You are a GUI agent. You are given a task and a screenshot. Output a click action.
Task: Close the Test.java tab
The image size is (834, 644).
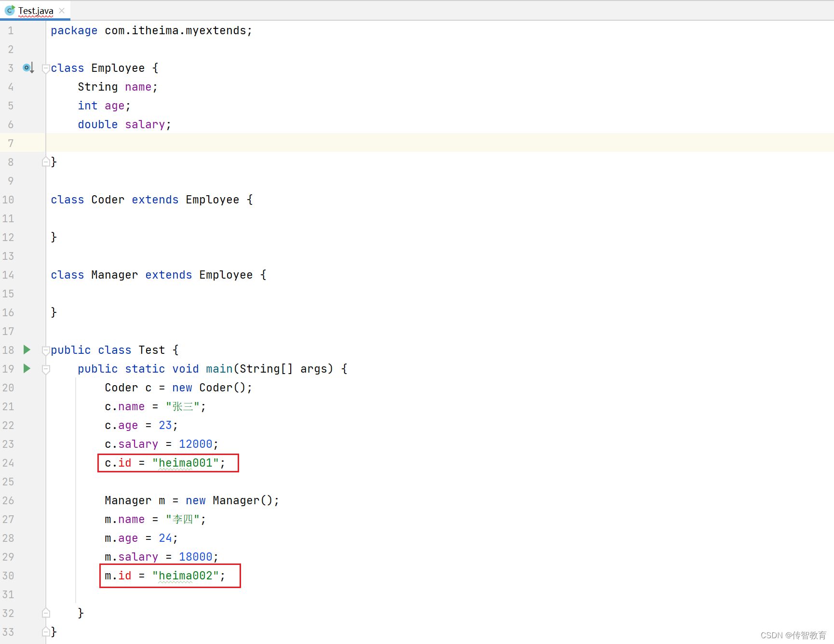[x=62, y=10]
